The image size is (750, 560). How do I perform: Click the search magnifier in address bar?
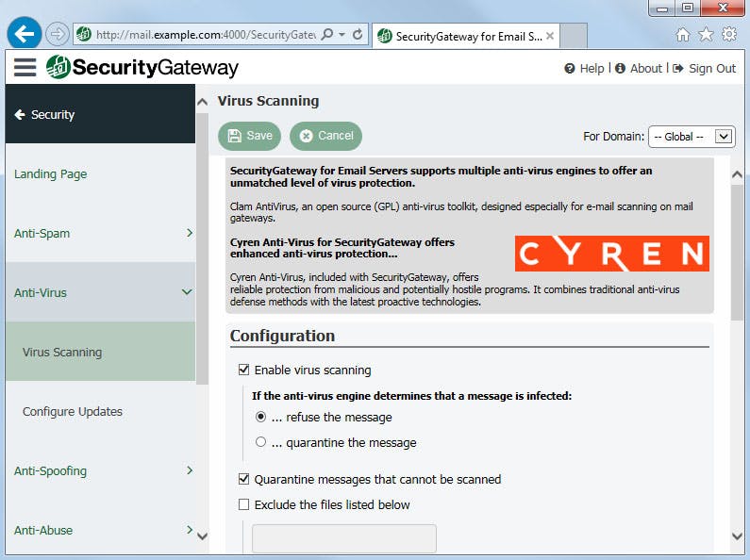[327, 34]
